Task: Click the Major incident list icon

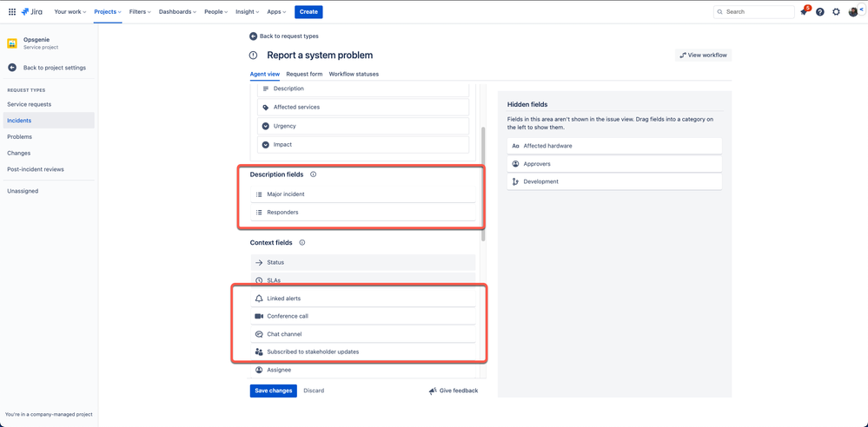Action: [259, 194]
